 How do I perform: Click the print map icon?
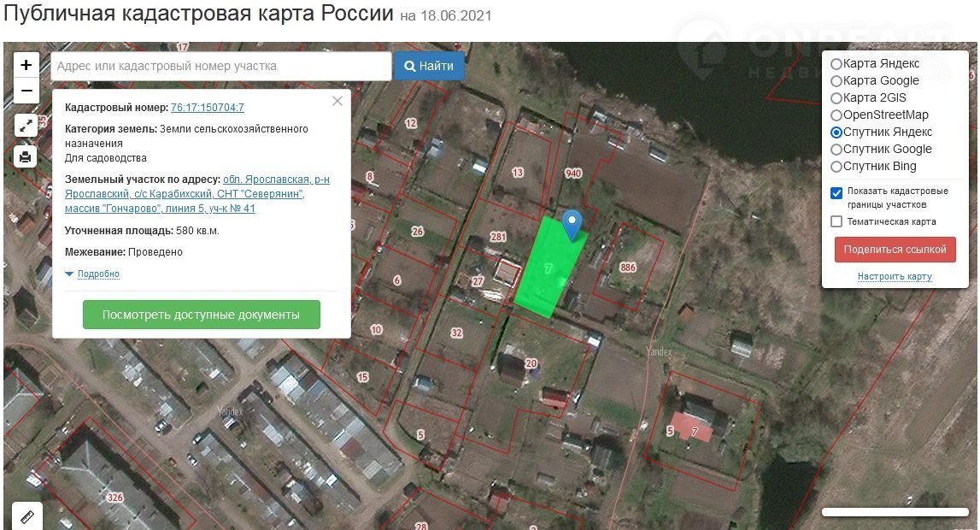pos(26,156)
